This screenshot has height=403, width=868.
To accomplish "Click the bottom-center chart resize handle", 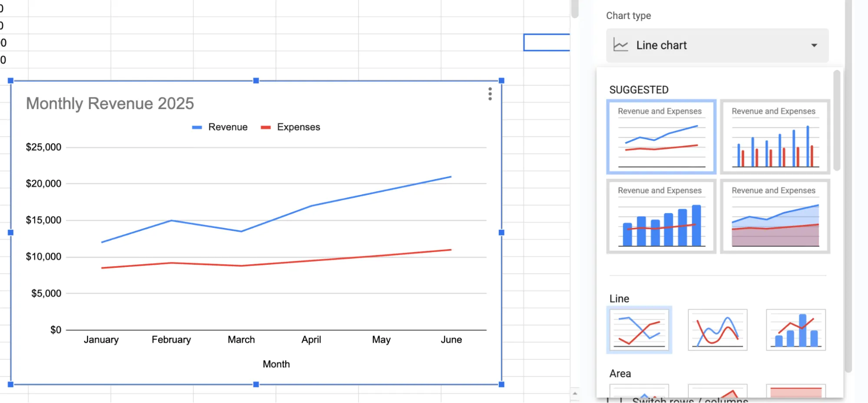I will [255, 384].
